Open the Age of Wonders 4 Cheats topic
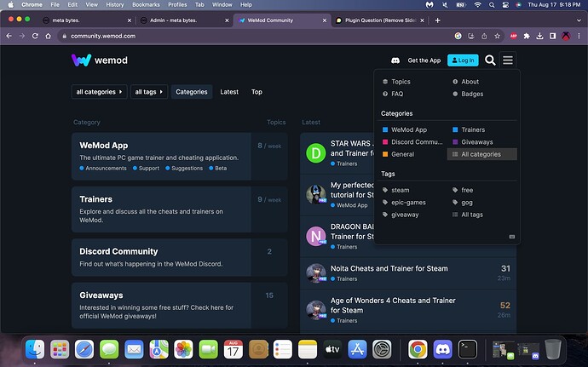588x367 pixels. [x=393, y=305]
